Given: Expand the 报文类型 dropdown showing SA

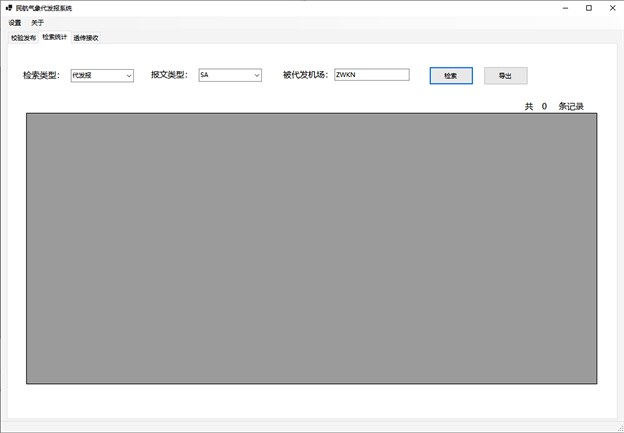Looking at the screenshot, I should tap(230, 75).
